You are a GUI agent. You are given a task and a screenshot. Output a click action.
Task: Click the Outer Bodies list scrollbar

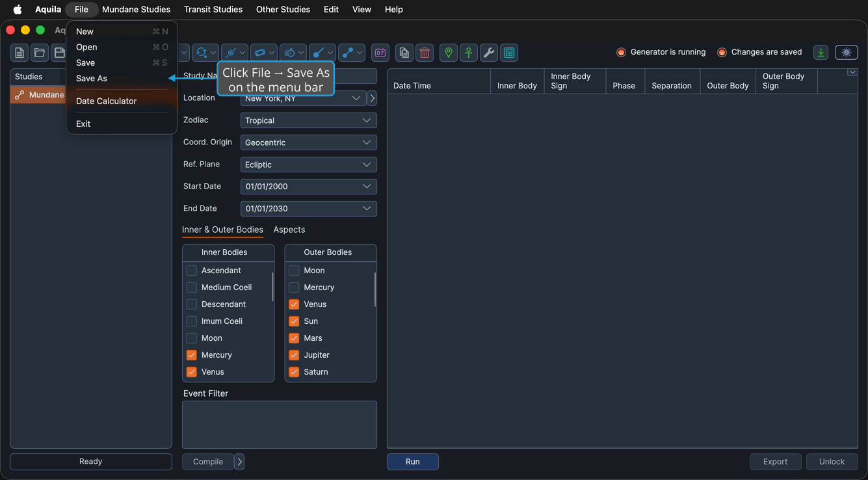tap(375, 289)
